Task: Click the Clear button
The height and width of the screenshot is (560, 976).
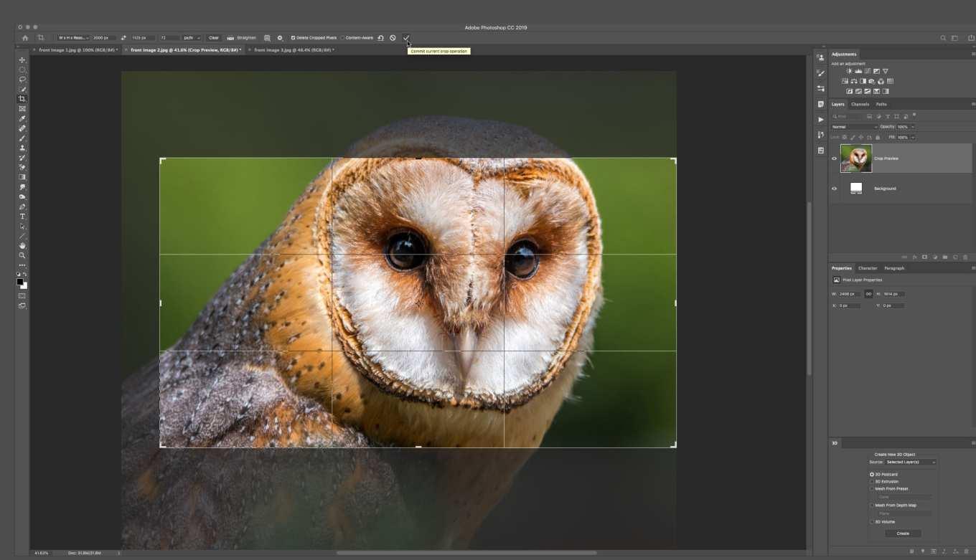Action: click(214, 38)
